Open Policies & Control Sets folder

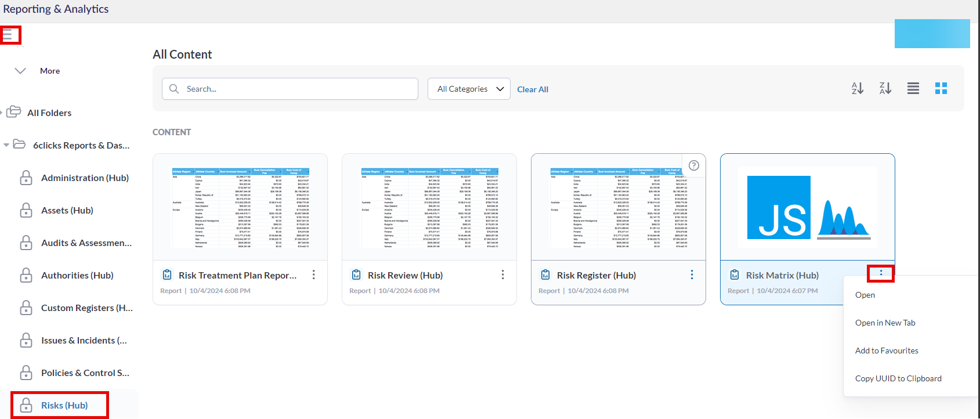click(85, 373)
